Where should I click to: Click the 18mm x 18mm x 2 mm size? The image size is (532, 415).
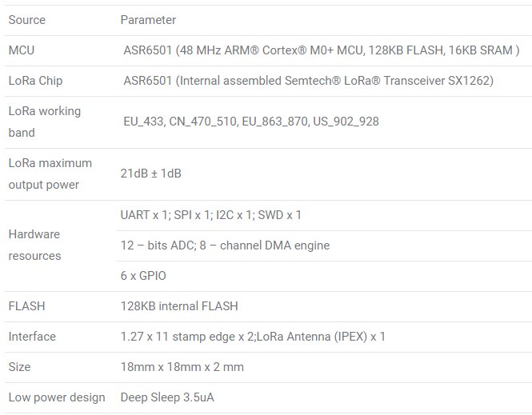point(182,367)
